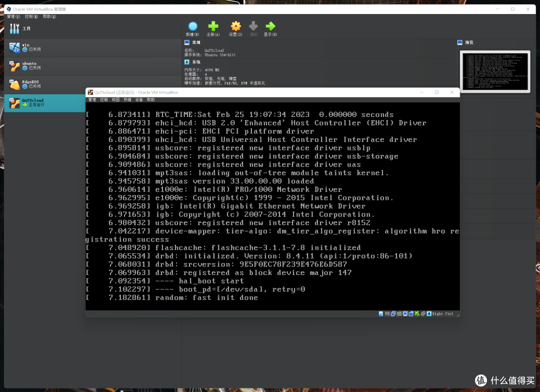Open 帮助 menu in QuTScloud VM window
Image resolution: width=540 pixels, height=392 pixels.
pos(151,99)
